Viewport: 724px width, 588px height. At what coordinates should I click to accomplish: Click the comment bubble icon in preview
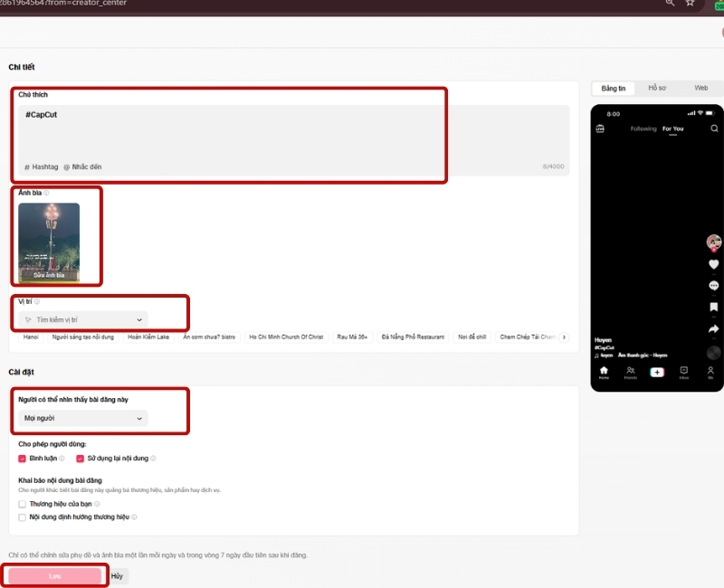[x=713, y=286]
